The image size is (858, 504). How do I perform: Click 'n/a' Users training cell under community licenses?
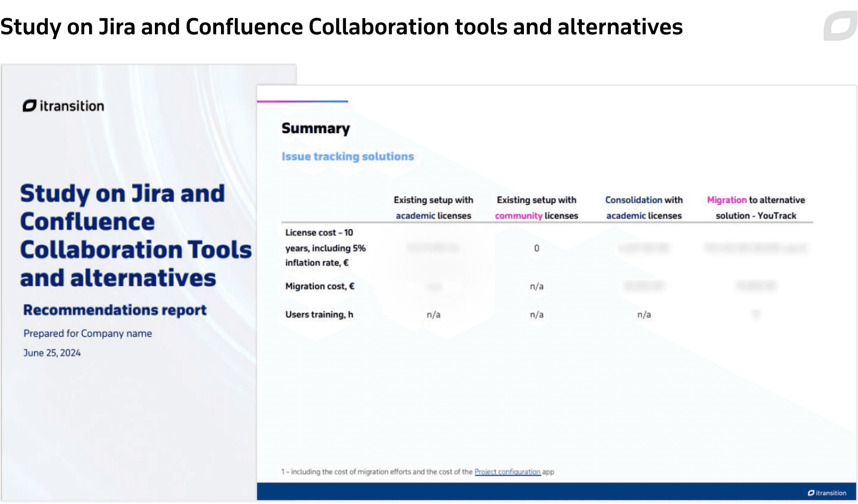(x=536, y=315)
